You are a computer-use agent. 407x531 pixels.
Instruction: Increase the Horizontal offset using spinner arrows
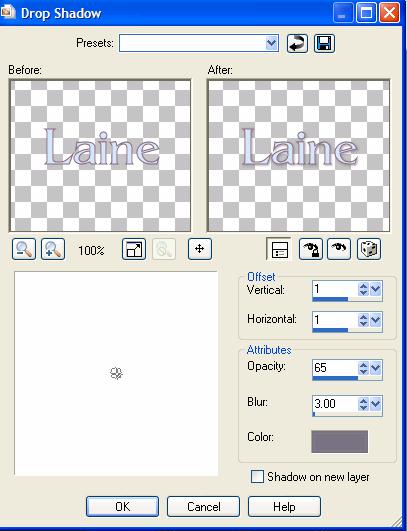coord(363,317)
